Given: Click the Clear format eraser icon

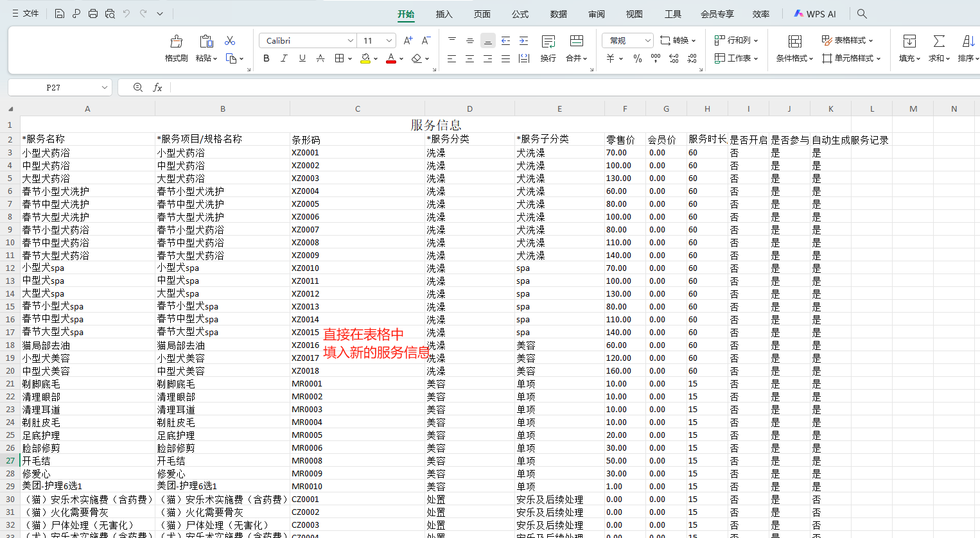Looking at the screenshot, I should 416,58.
